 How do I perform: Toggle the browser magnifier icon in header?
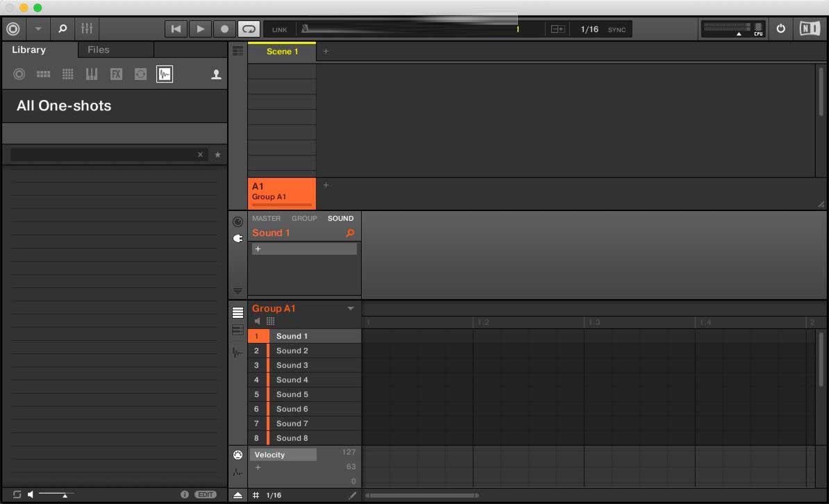tap(62, 28)
